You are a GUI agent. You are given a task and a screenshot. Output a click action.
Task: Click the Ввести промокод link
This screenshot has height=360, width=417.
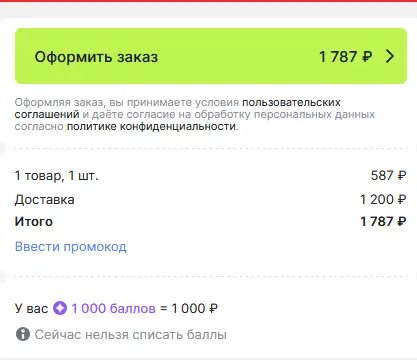tap(71, 247)
